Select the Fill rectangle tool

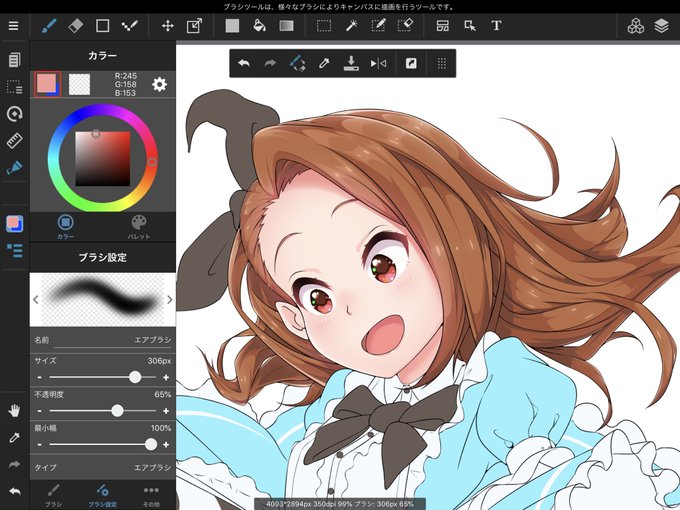pos(232,26)
